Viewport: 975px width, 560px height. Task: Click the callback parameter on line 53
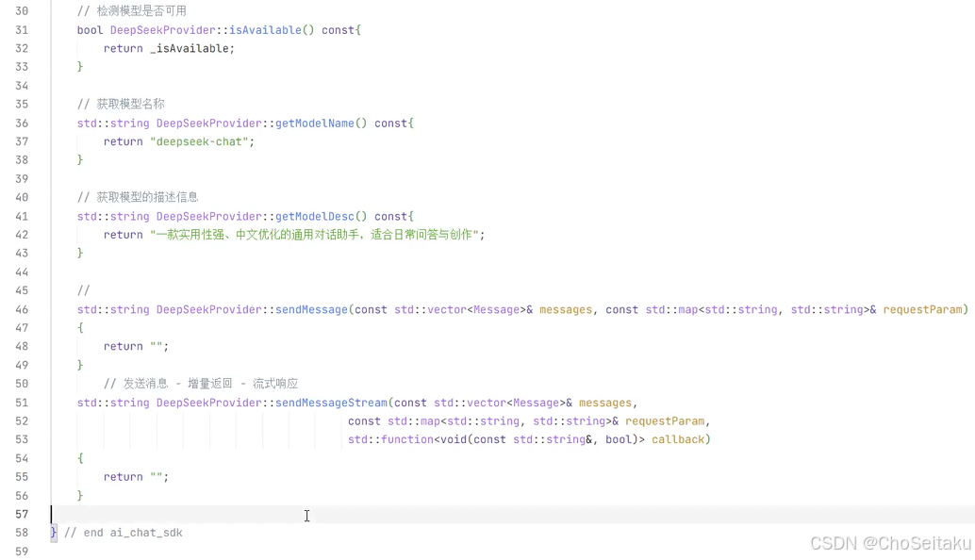coord(678,439)
